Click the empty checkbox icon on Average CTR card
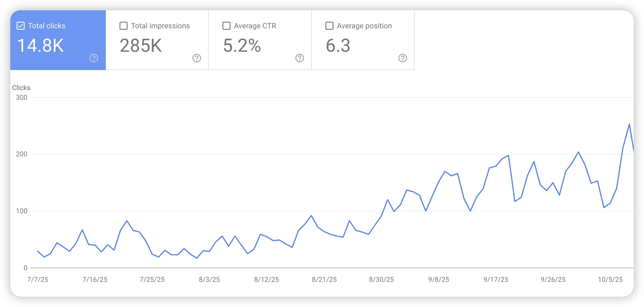 coord(226,26)
